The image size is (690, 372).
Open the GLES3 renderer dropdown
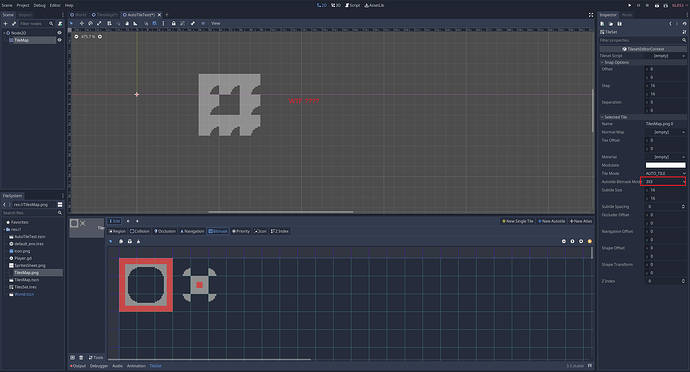point(679,5)
